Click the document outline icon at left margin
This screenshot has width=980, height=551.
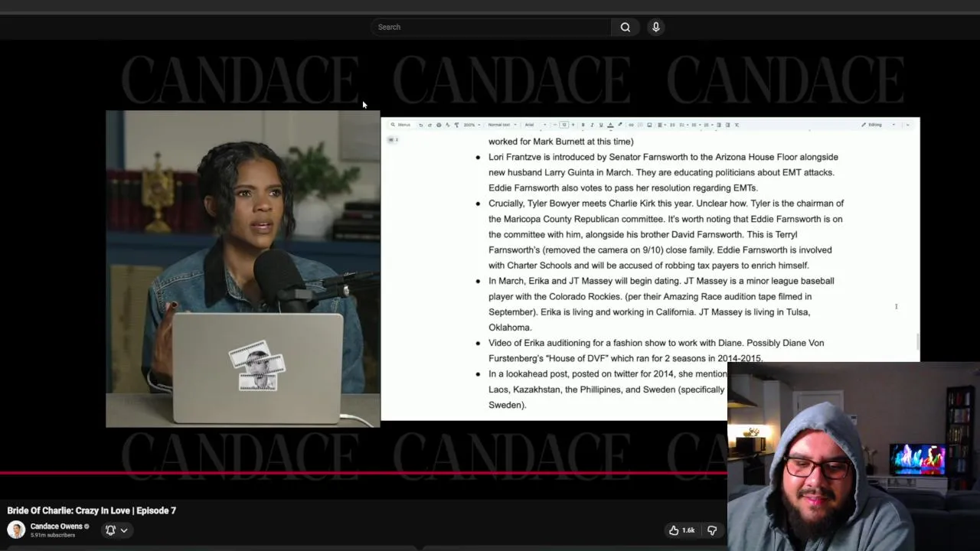(392, 140)
